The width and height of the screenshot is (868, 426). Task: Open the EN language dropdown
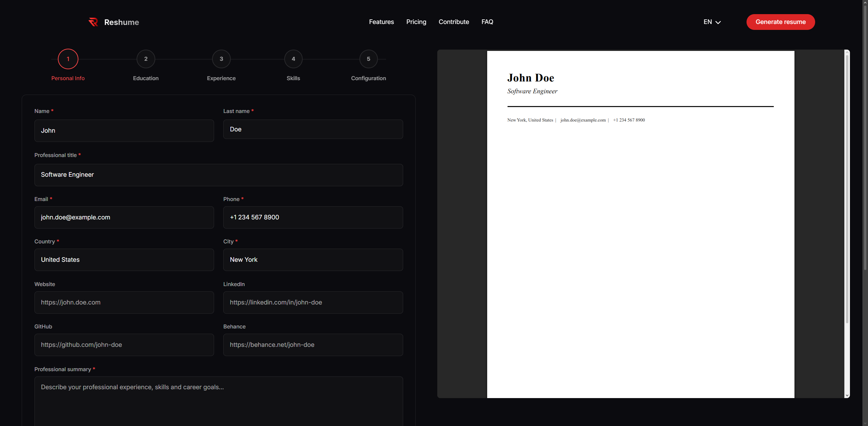[x=712, y=22]
